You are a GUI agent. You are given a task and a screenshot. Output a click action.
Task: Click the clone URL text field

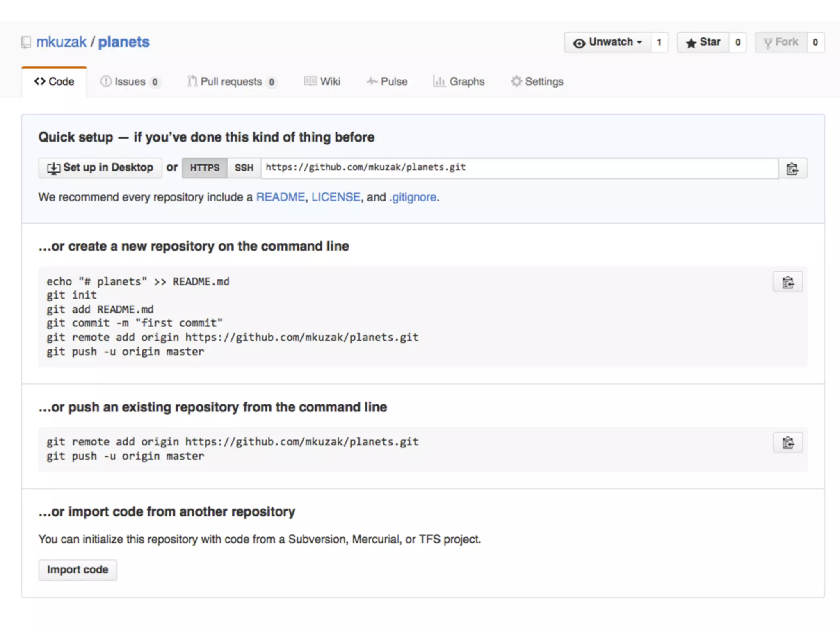tap(519, 168)
